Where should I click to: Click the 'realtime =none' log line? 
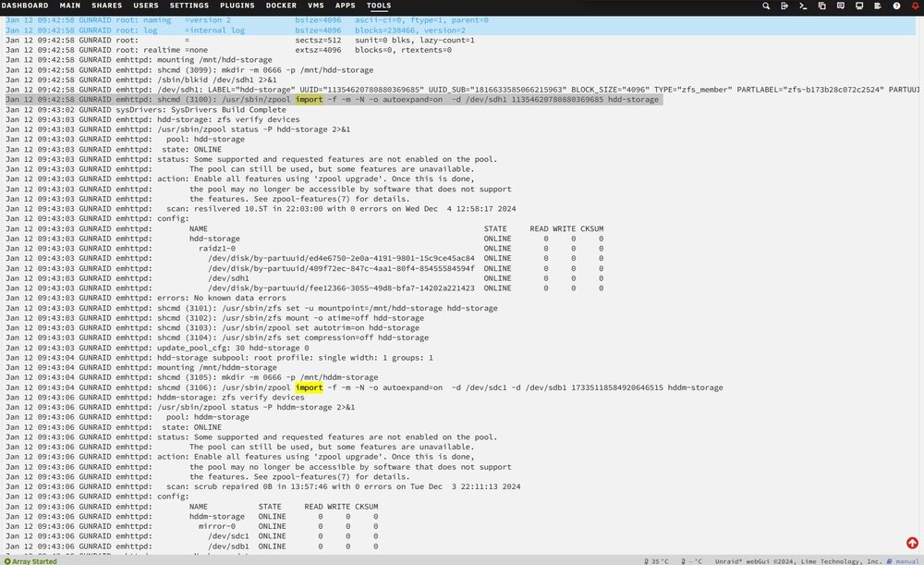pos(228,50)
